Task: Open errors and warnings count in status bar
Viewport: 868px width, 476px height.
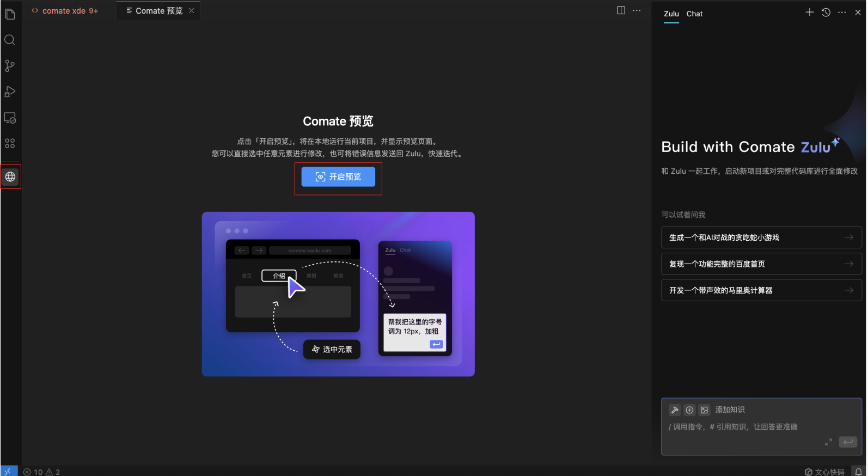Action: click(42, 472)
